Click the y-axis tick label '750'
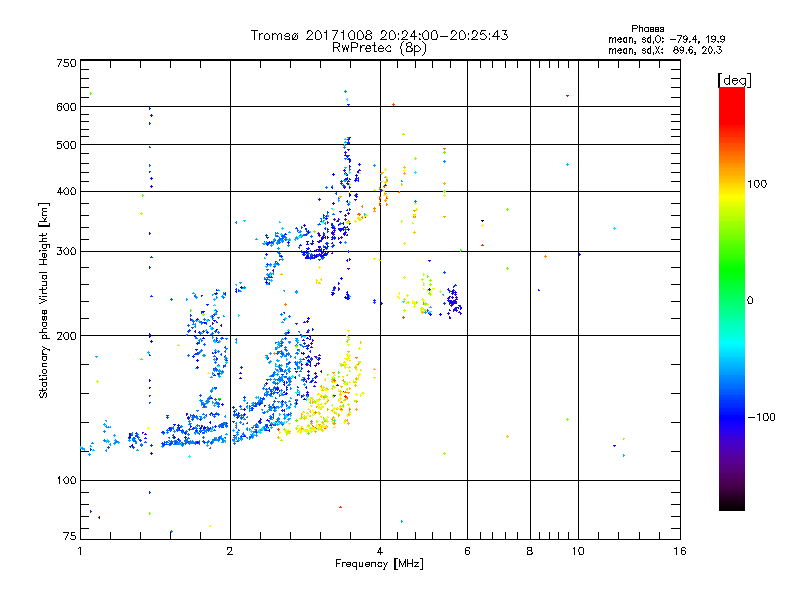The height and width of the screenshot is (600, 800). 67,64
